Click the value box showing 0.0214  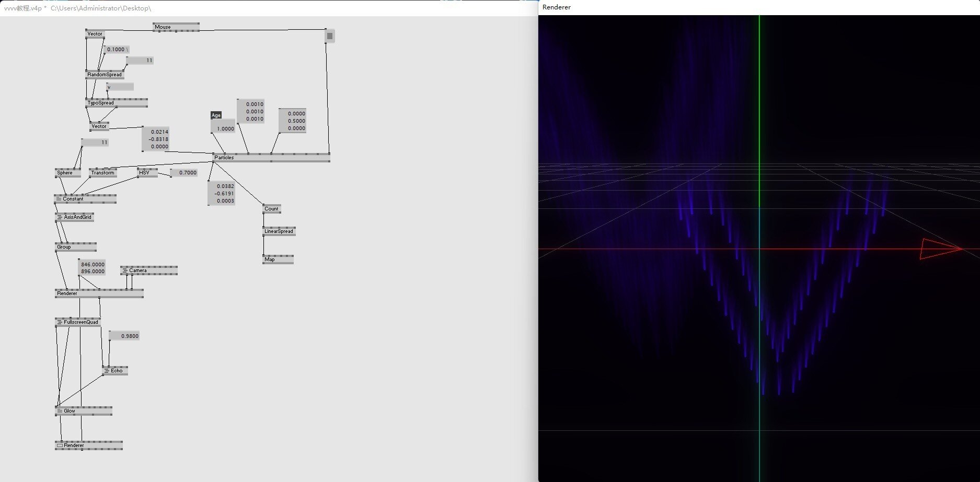coord(155,139)
